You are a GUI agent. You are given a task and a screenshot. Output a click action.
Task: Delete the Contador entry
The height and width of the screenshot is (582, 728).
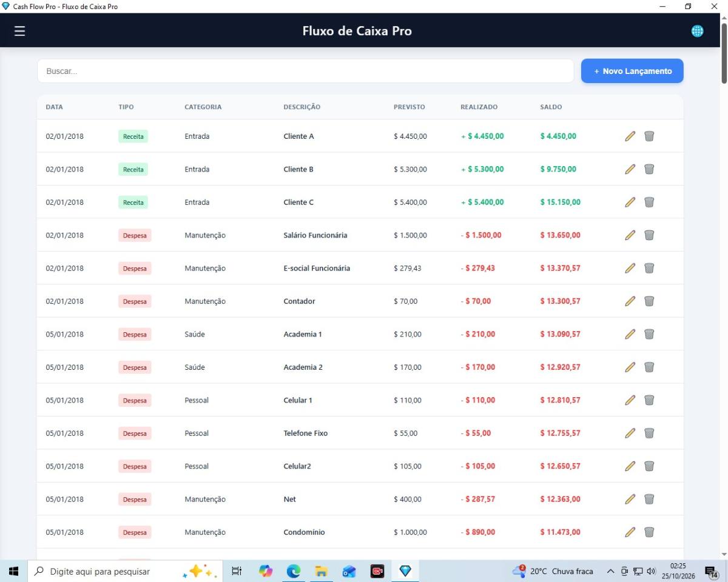pyautogui.click(x=649, y=301)
